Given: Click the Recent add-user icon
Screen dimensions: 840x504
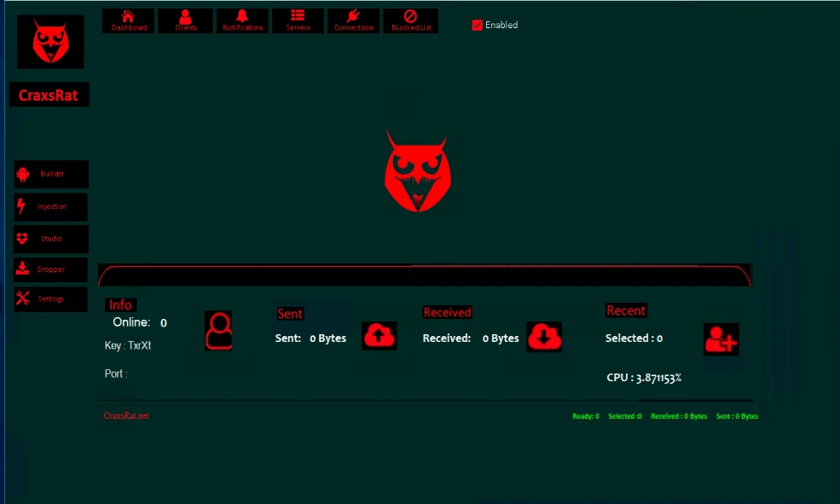Looking at the screenshot, I should coord(721,339).
